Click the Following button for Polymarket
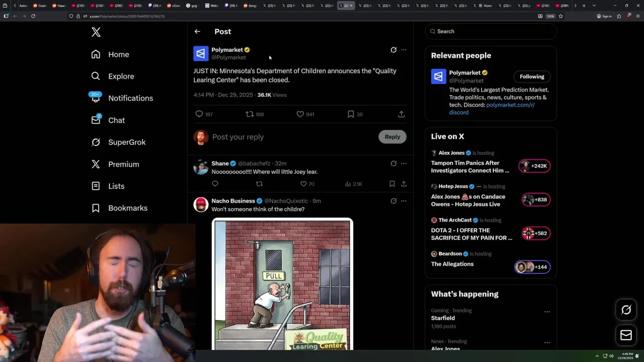This screenshot has width=644, height=362. pyautogui.click(x=532, y=76)
